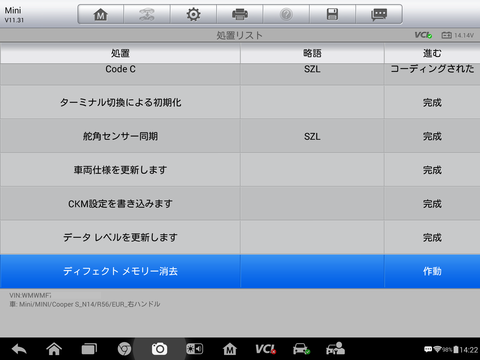The height and width of the screenshot is (360, 480).
Task: Take a screenshot with camera icon
Action: click(x=159, y=349)
